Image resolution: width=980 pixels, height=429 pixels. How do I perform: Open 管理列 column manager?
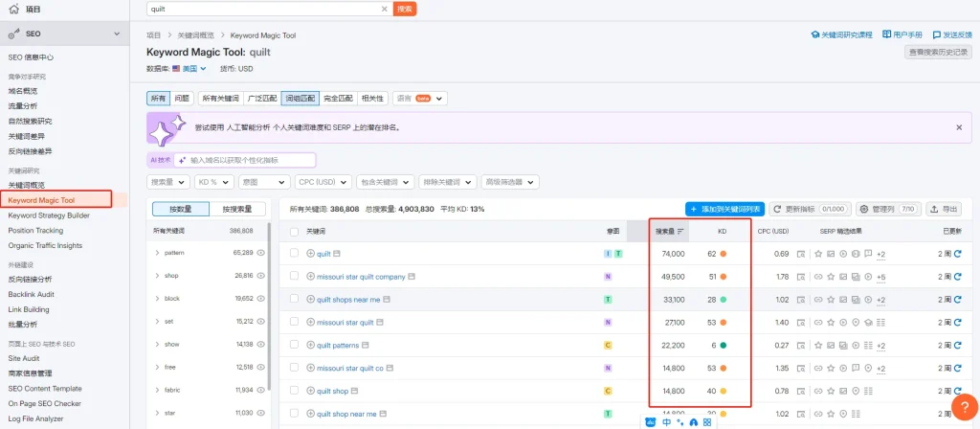888,209
